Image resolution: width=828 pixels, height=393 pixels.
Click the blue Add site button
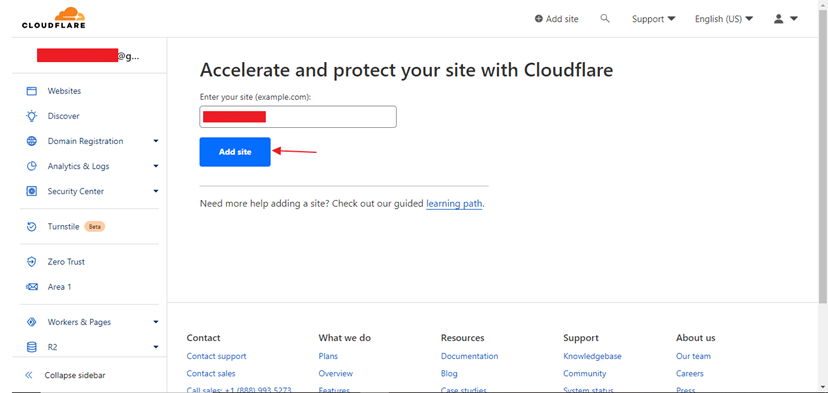point(235,152)
